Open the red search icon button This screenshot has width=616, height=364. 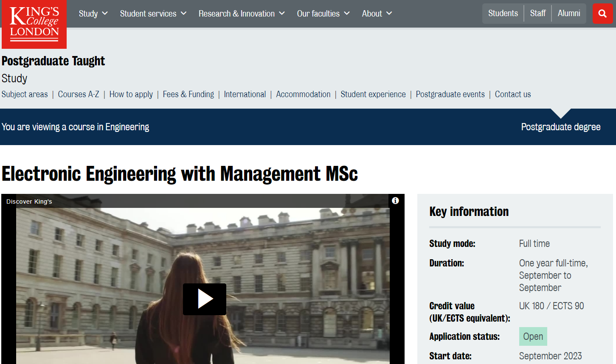pos(602,14)
